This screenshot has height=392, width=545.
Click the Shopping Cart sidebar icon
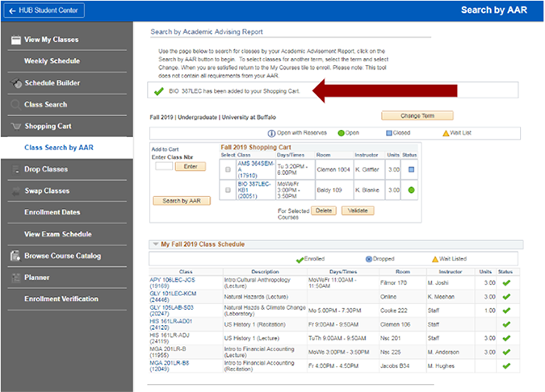point(15,127)
